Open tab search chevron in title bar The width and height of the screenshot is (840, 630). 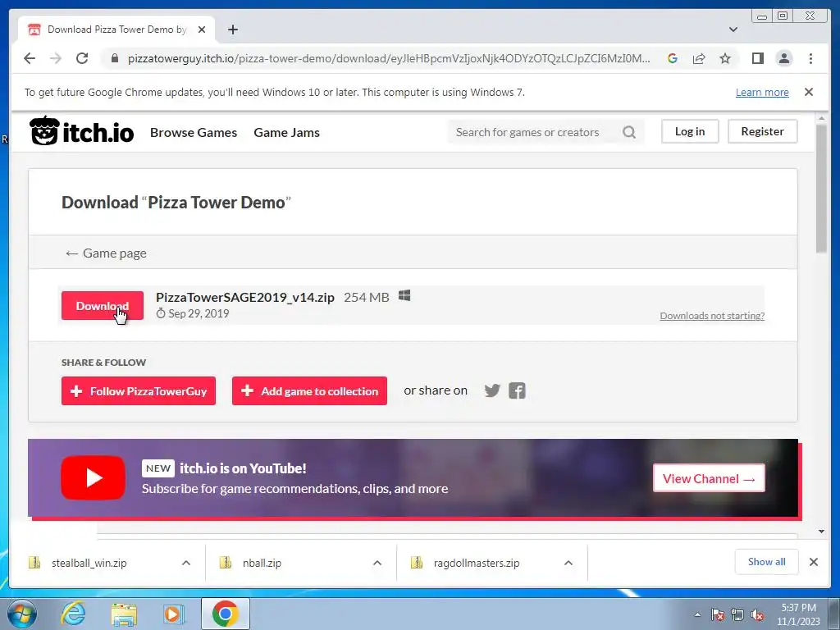[x=733, y=30]
